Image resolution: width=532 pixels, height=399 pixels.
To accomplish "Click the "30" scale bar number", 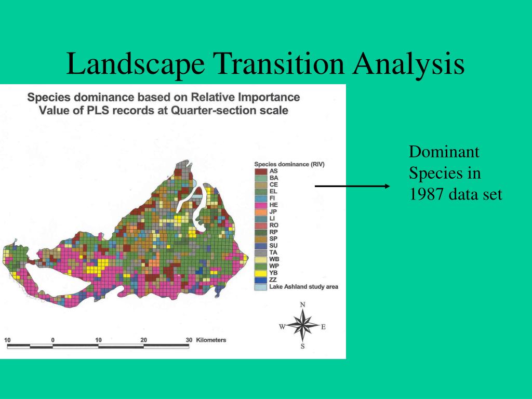I will 189,340.
